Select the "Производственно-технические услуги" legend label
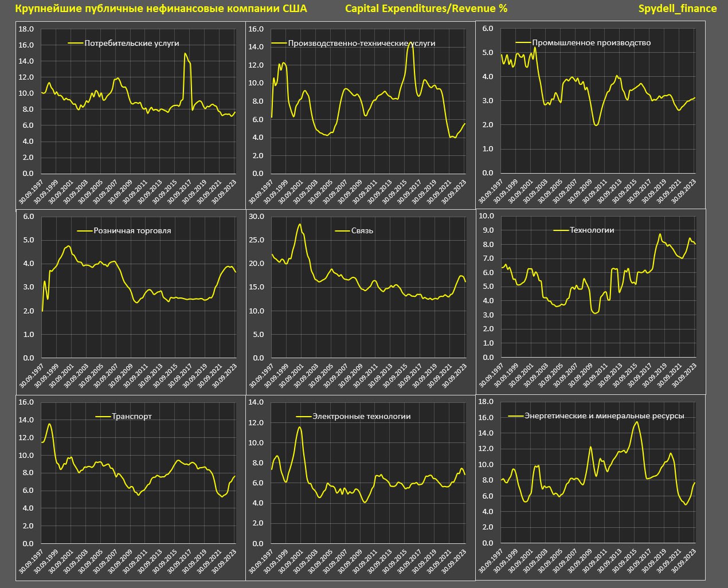This screenshot has width=728, height=588. click(x=362, y=43)
